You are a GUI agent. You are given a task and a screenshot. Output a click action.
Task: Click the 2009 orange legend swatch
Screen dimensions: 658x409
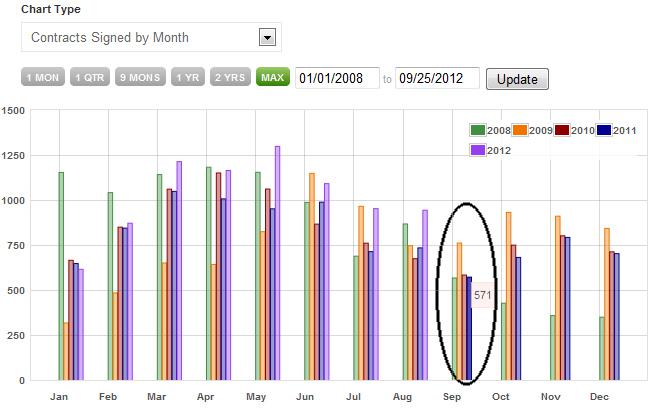520,130
